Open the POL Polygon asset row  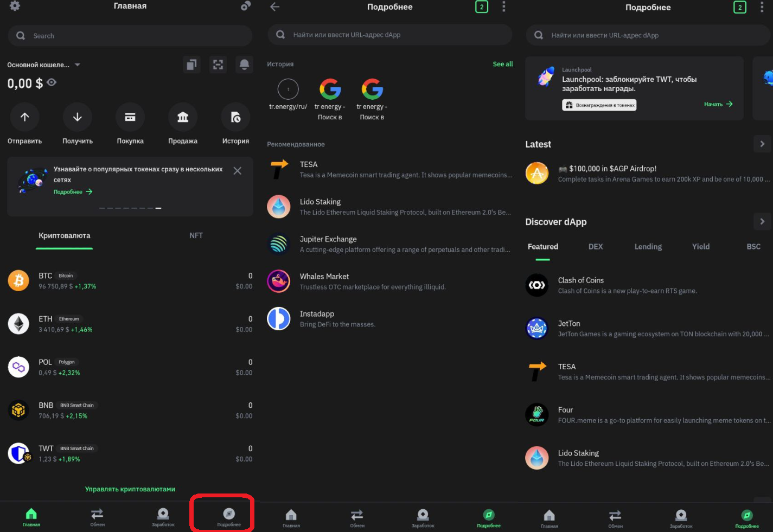tap(130, 367)
